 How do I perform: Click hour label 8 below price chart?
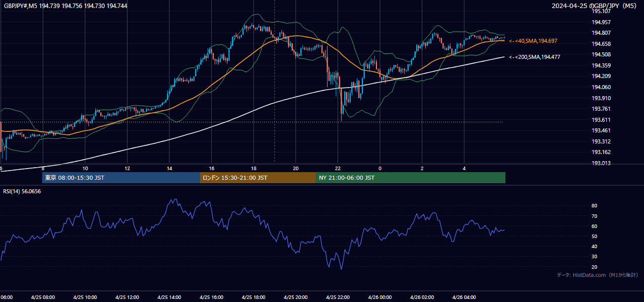[43, 168]
